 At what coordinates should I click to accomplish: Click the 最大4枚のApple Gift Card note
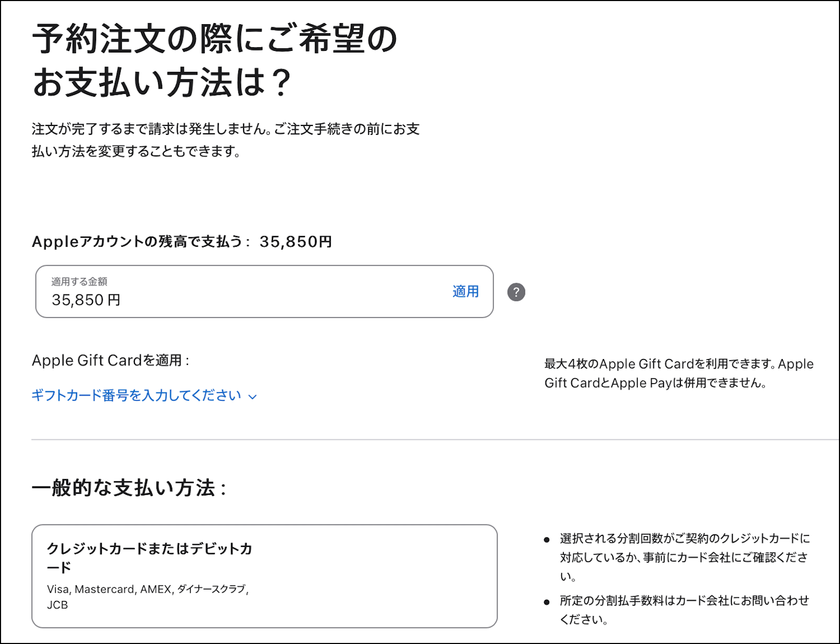(679, 373)
